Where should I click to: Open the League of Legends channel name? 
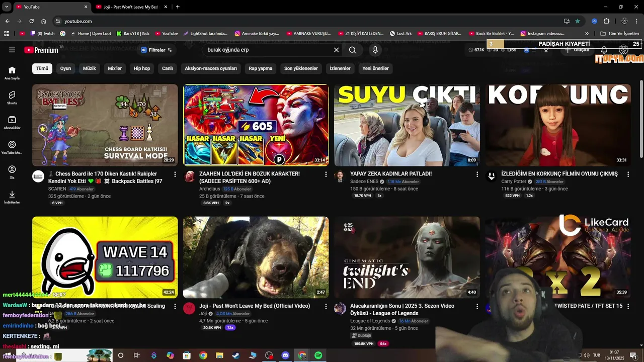(x=370, y=321)
